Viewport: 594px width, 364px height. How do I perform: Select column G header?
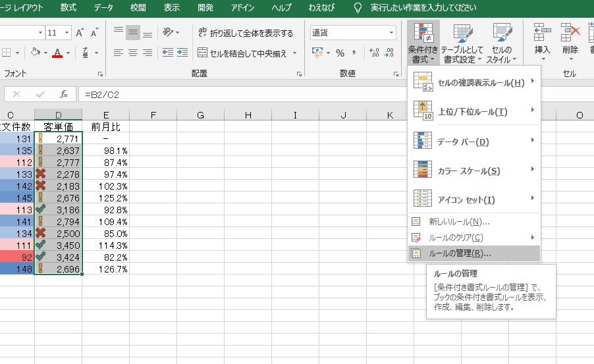click(x=200, y=115)
